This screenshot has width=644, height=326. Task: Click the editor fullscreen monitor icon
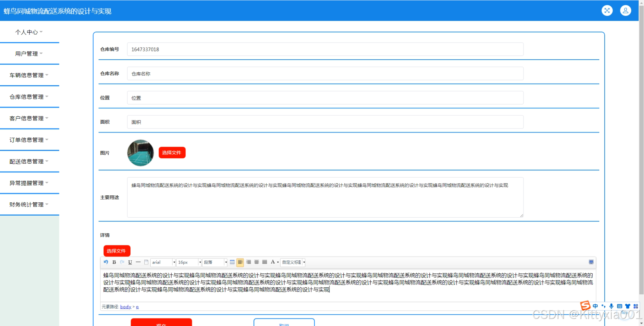(x=591, y=262)
